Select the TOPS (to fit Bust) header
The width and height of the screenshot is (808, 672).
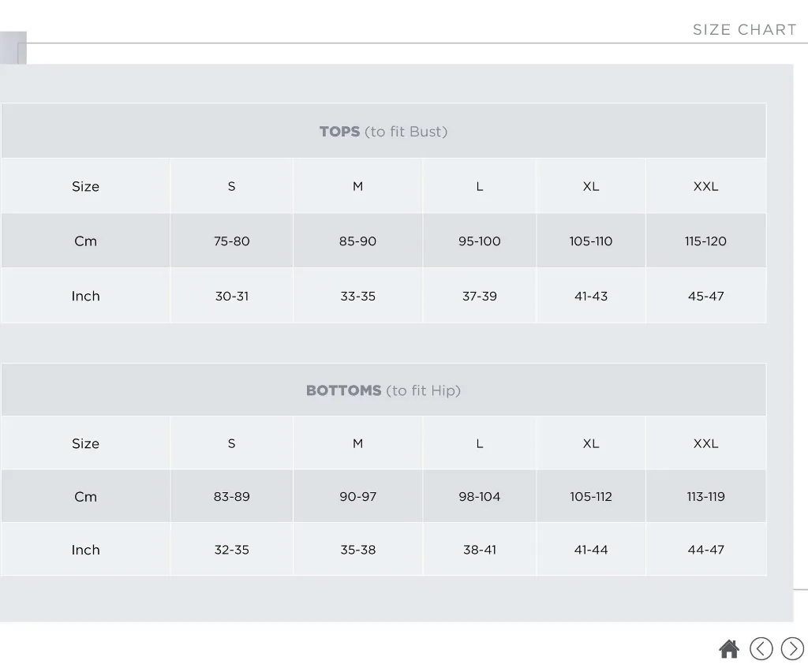pos(383,131)
